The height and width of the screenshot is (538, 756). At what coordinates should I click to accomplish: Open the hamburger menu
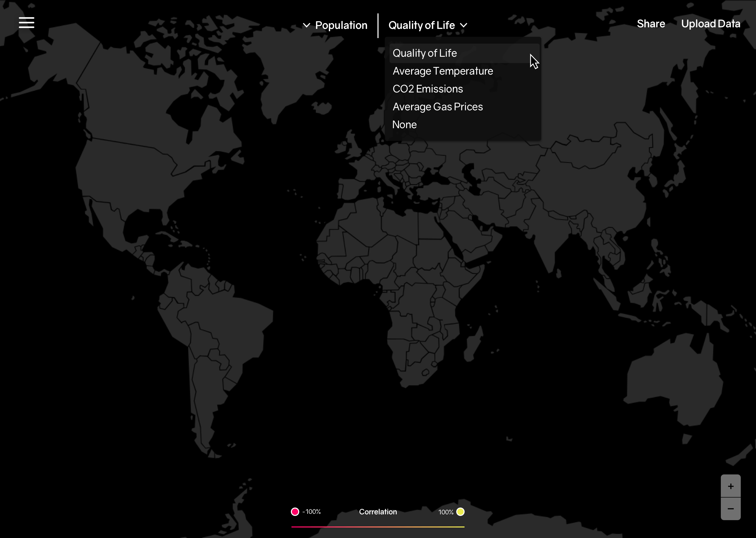pyautogui.click(x=27, y=23)
